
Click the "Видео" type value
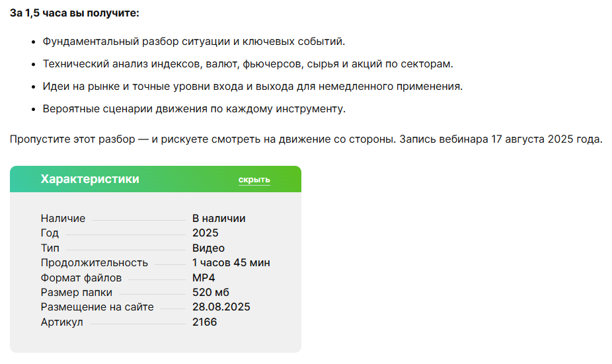208,248
